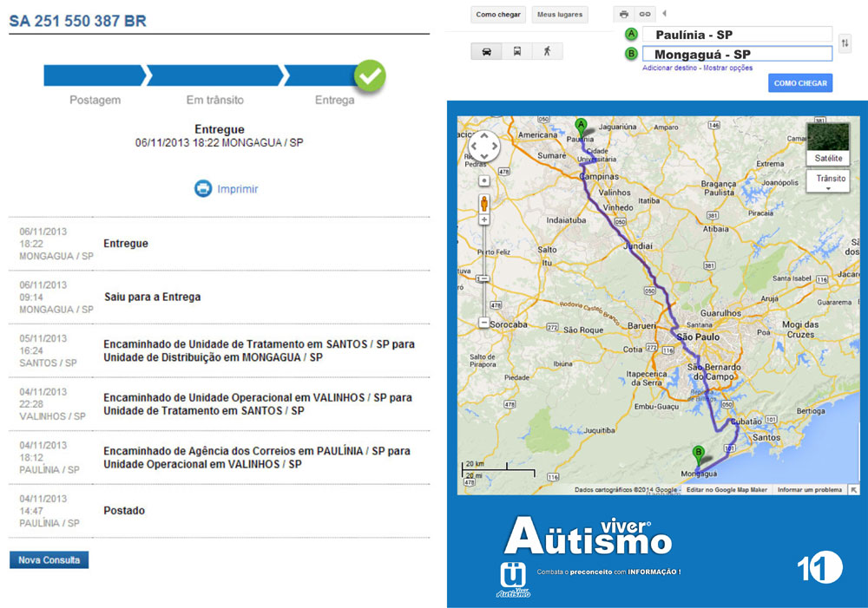This screenshot has height=608, width=868.
Task: Select public transit bus icon
Action: click(517, 51)
